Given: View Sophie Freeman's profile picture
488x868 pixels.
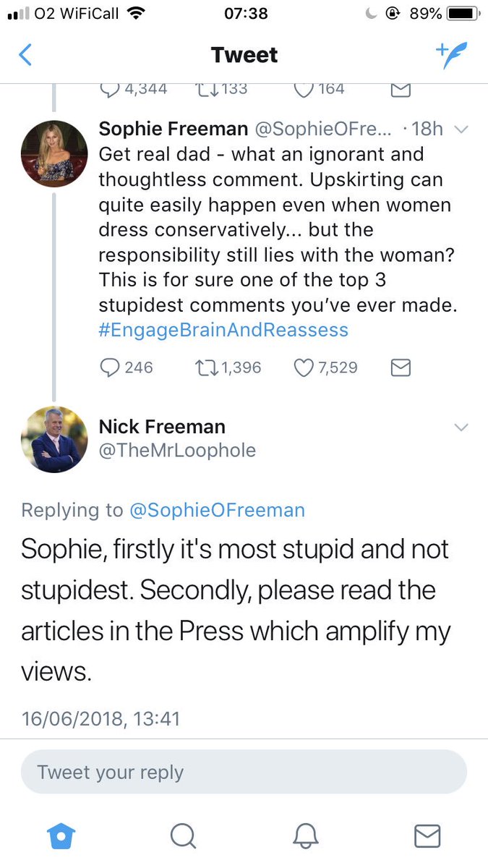Looking at the screenshot, I should (x=54, y=154).
